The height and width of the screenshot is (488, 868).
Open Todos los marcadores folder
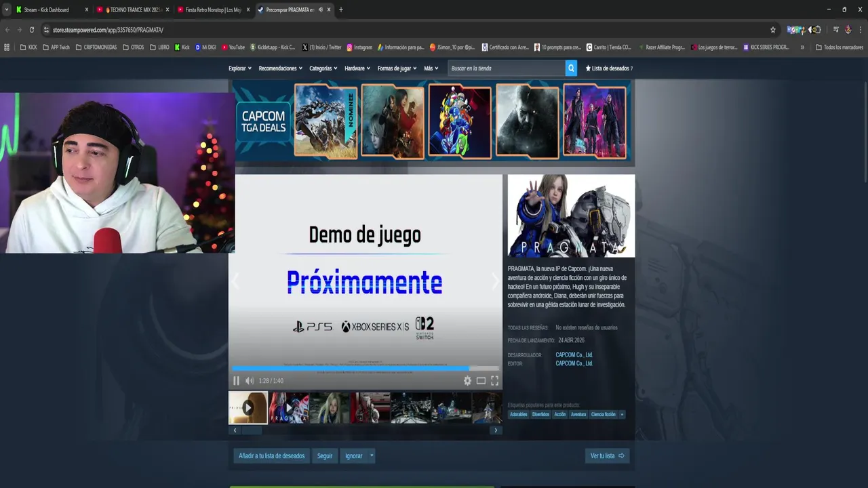tap(840, 47)
